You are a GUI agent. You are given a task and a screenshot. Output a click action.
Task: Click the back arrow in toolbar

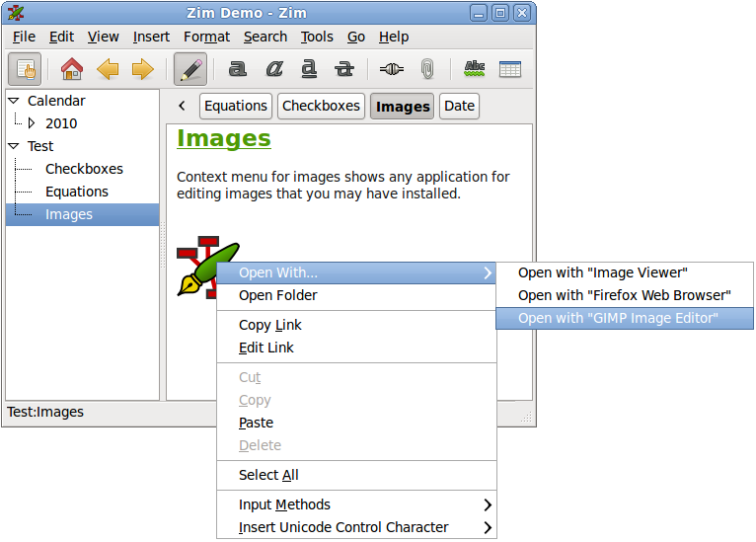pyautogui.click(x=107, y=69)
